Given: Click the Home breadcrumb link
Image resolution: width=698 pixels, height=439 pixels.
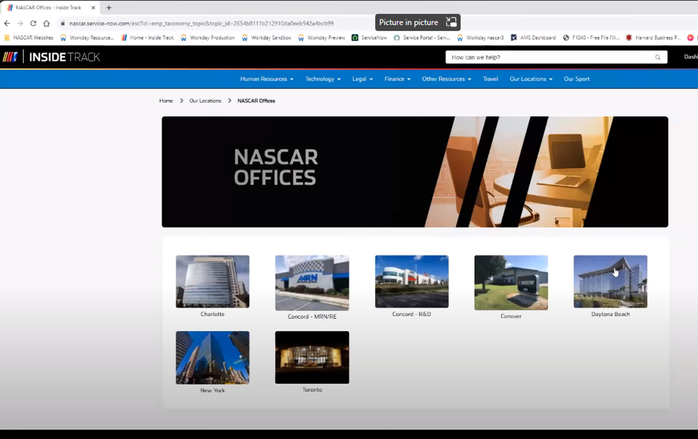Looking at the screenshot, I should (166, 101).
